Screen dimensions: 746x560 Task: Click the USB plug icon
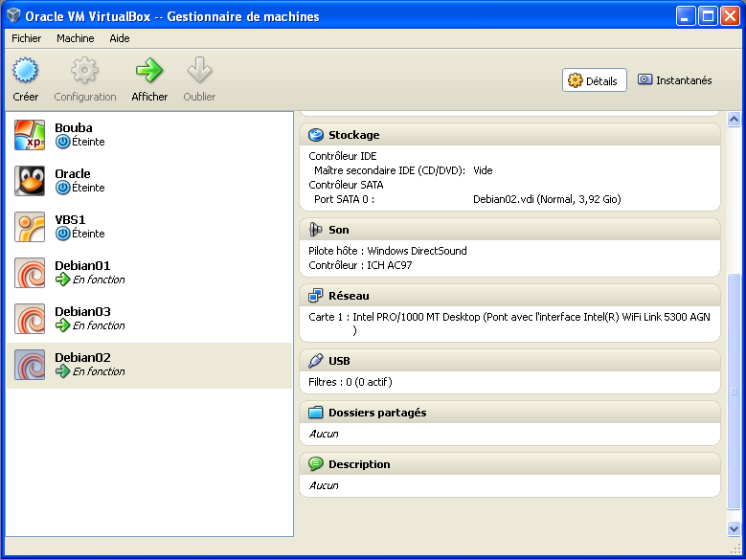point(315,361)
